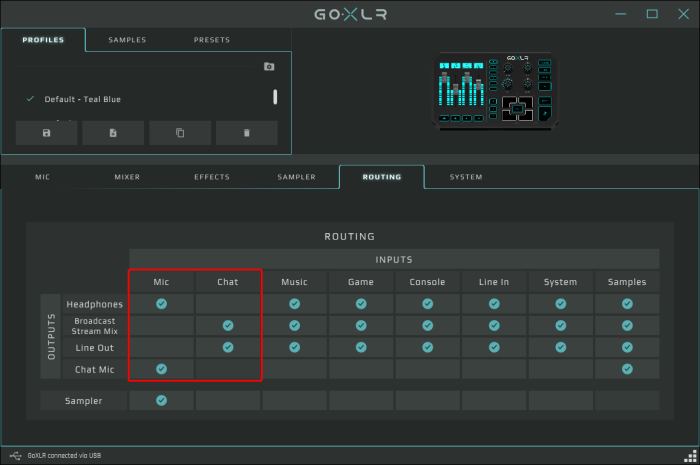This screenshot has height=465, width=700.
Task: Delete profile using the trash icon
Action: (x=247, y=133)
